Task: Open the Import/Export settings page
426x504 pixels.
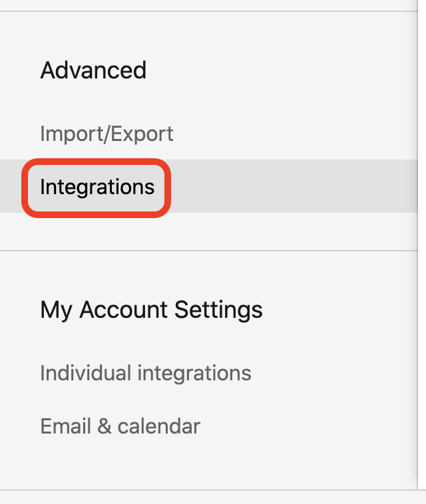Action: (106, 134)
